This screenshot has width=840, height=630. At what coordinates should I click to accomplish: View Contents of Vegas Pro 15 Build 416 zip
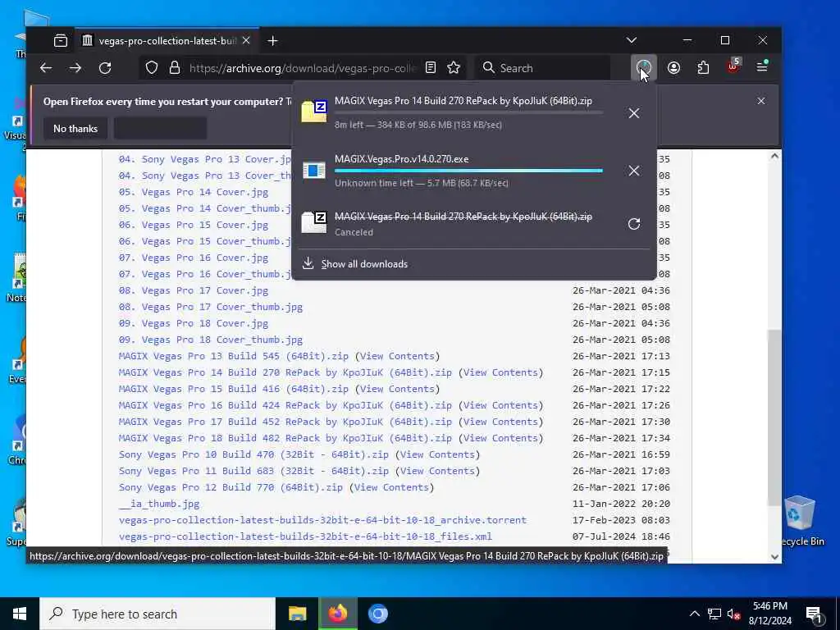[397, 389]
